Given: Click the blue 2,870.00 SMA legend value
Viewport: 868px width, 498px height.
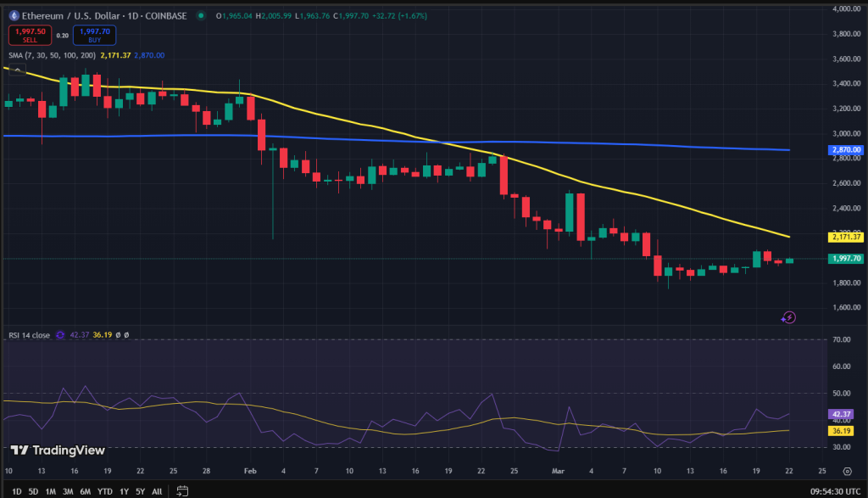Looking at the screenshot, I should (x=149, y=55).
